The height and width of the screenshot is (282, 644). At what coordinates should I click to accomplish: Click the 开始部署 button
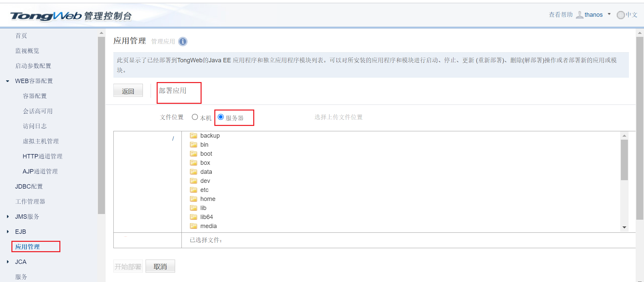[128, 266]
